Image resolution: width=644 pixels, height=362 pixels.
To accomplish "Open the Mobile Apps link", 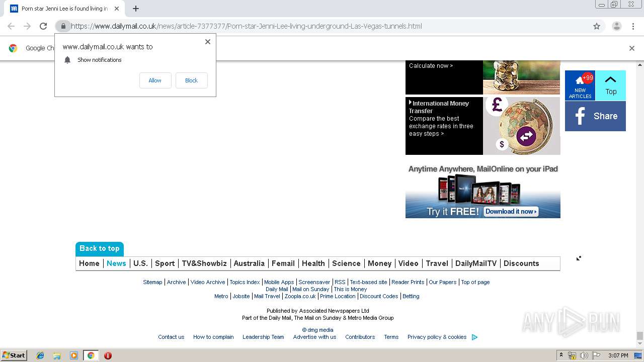I will coord(279,282).
